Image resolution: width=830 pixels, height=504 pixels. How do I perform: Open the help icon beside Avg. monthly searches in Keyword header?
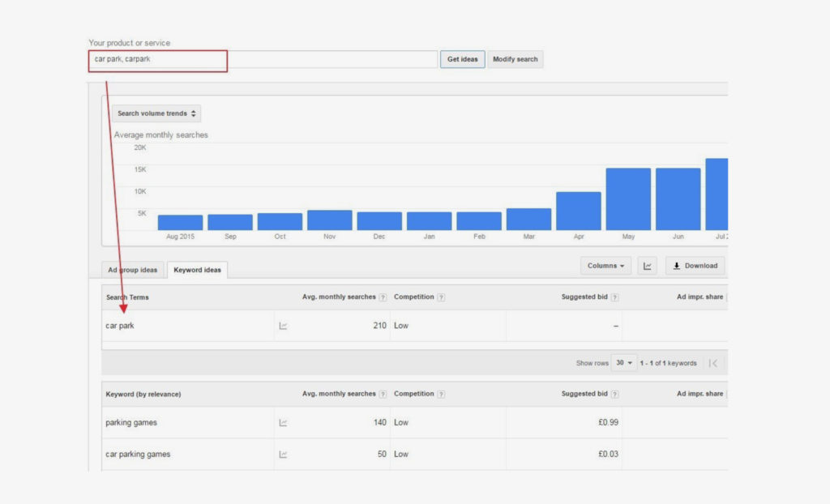383,395
